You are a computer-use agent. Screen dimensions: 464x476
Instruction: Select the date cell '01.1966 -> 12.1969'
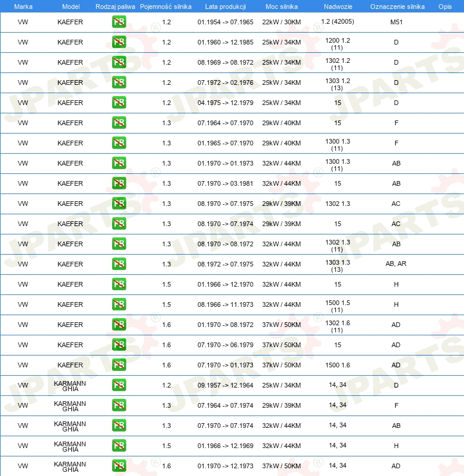[225, 446]
